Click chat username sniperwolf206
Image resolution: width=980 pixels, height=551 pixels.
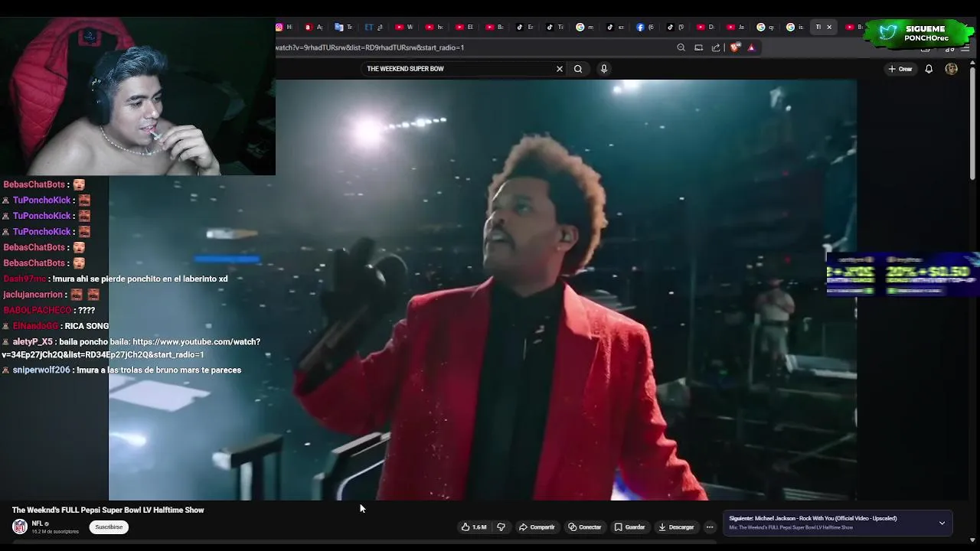41,370
